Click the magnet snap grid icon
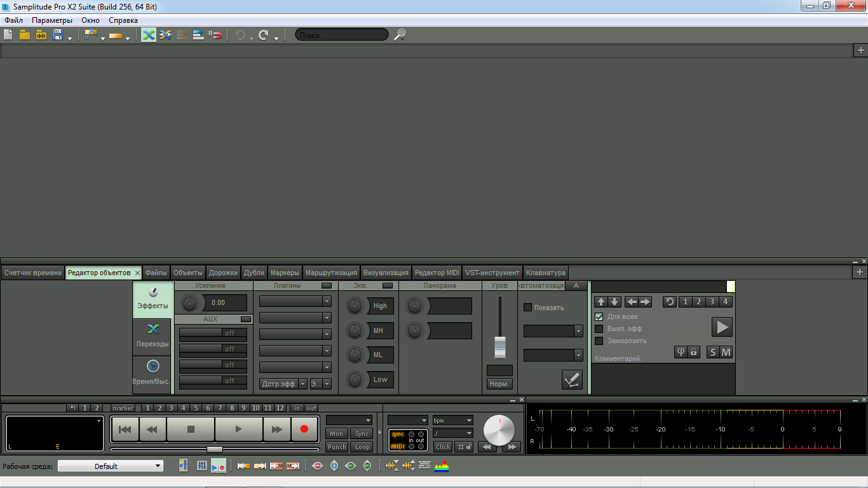 (x=215, y=35)
